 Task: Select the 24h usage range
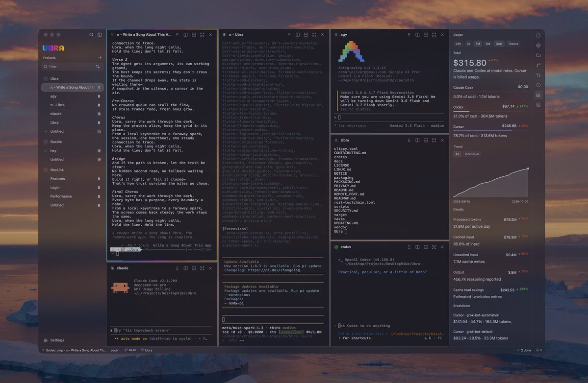point(458,44)
